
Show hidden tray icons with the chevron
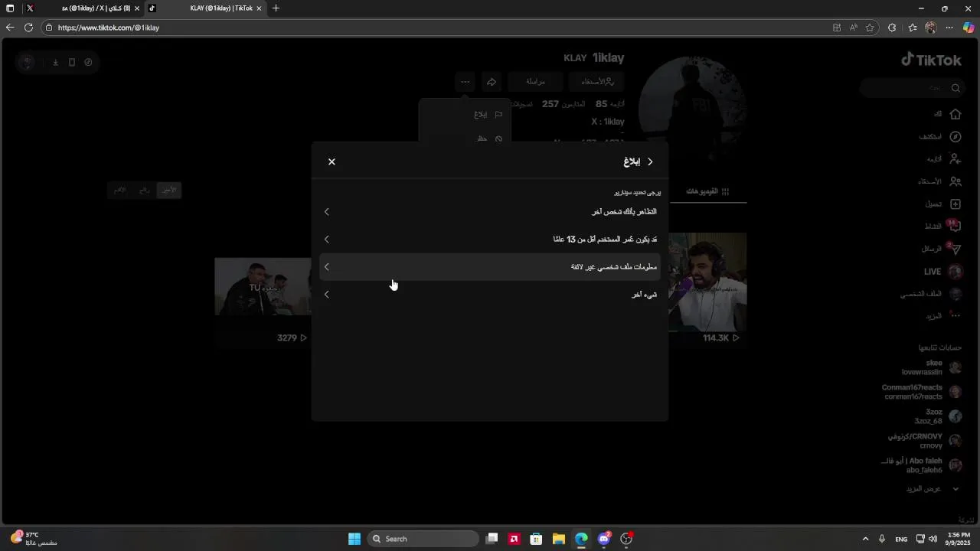coord(865,539)
